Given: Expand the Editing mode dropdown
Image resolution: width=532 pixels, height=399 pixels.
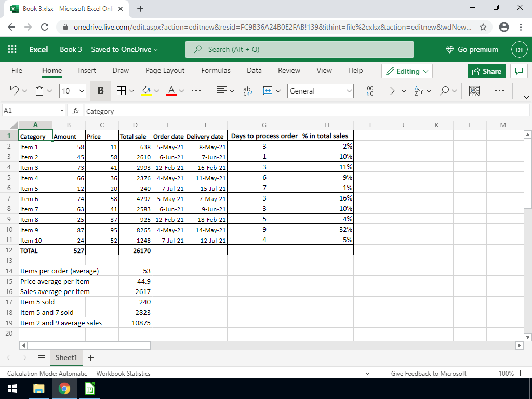Looking at the screenshot, I should 407,71.
